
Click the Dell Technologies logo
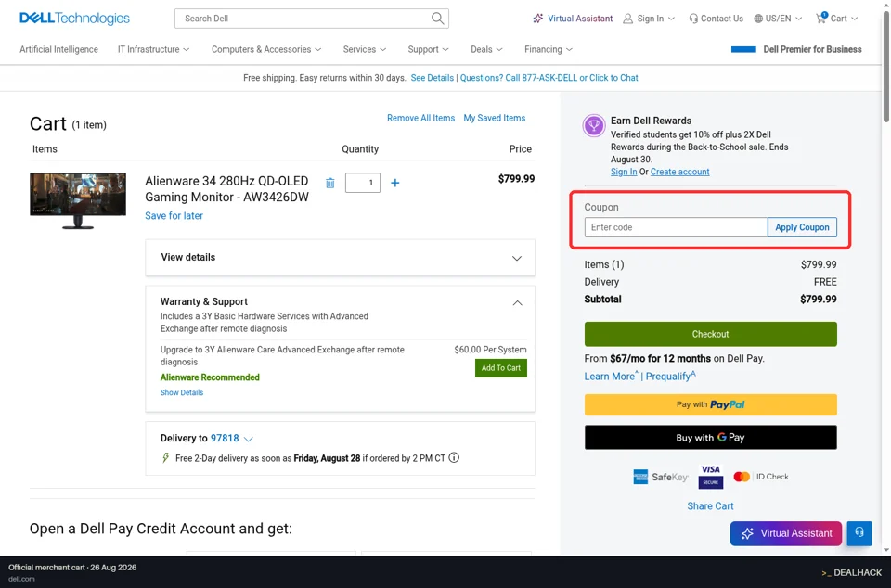click(74, 19)
